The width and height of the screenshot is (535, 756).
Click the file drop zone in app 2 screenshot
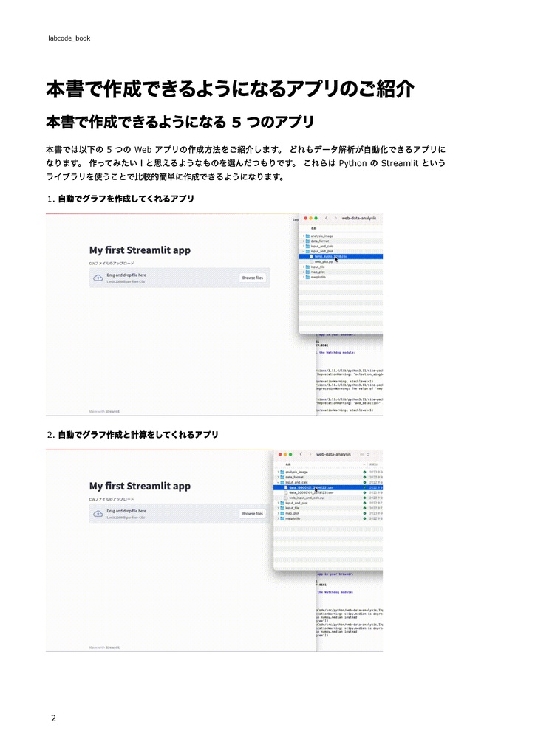tap(180, 514)
